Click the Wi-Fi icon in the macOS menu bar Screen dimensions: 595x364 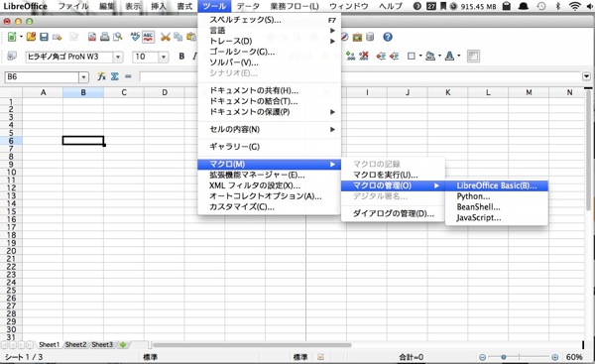575,6
